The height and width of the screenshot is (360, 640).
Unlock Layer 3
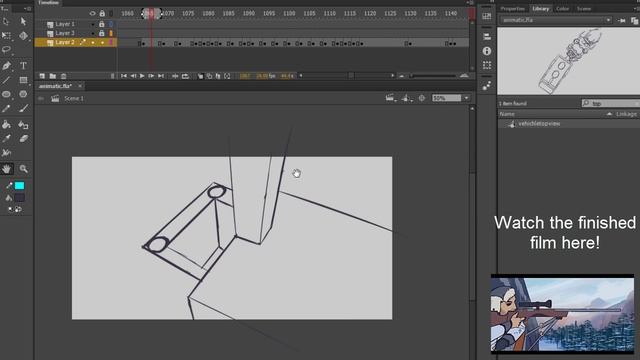[102, 33]
